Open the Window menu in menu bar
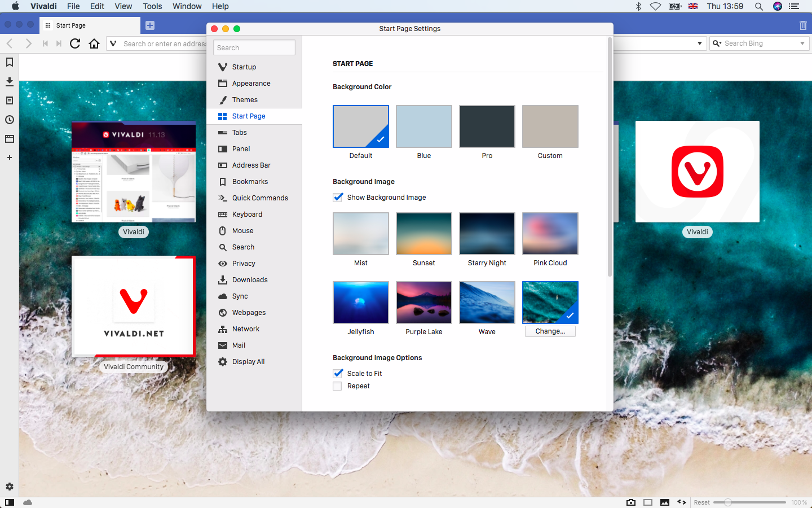812x508 pixels. 187,6
